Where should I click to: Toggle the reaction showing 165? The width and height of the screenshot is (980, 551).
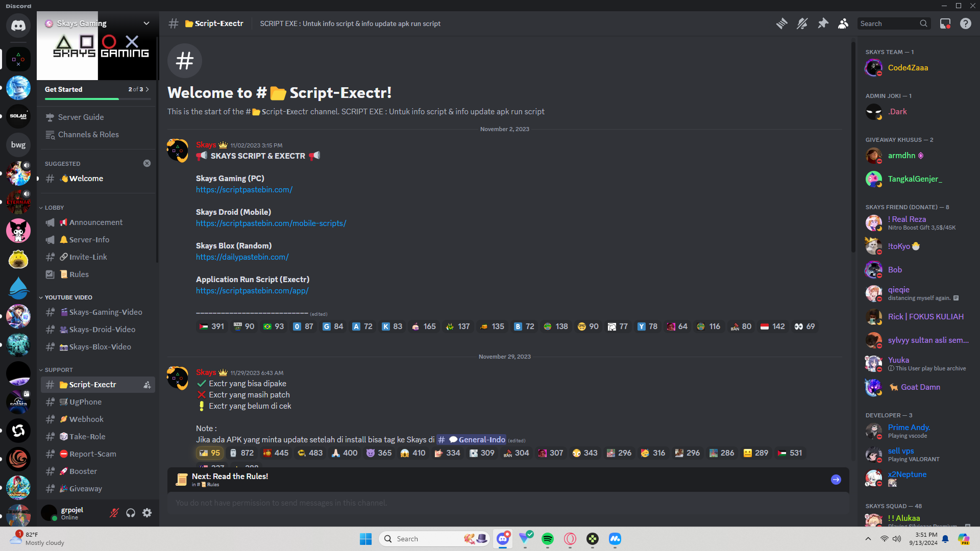click(424, 327)
